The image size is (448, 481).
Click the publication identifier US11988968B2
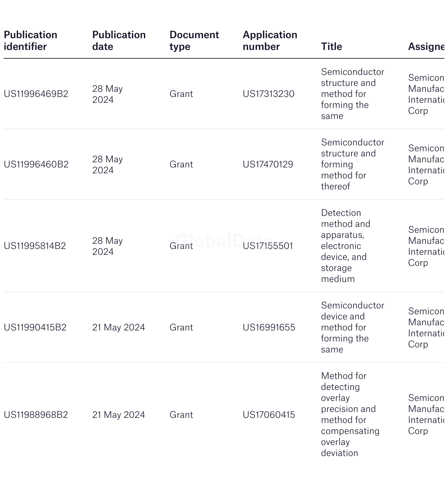coord(36,415)
